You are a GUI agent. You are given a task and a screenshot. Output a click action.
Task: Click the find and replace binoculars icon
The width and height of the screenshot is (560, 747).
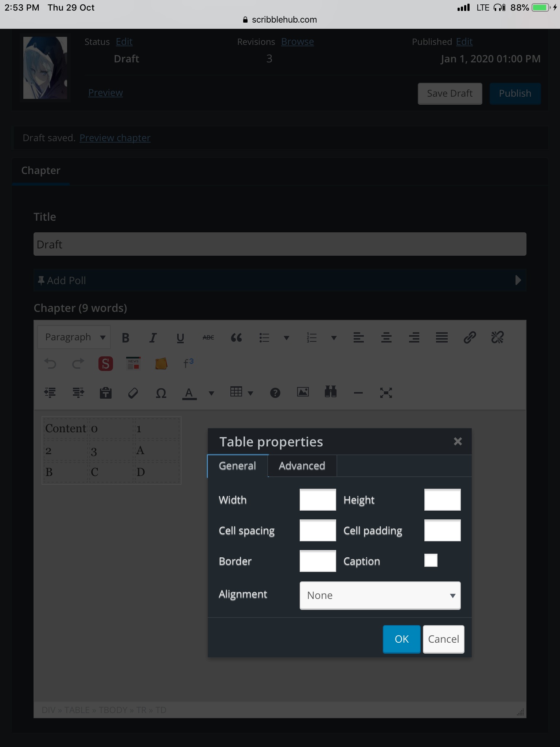click(331, 392)
